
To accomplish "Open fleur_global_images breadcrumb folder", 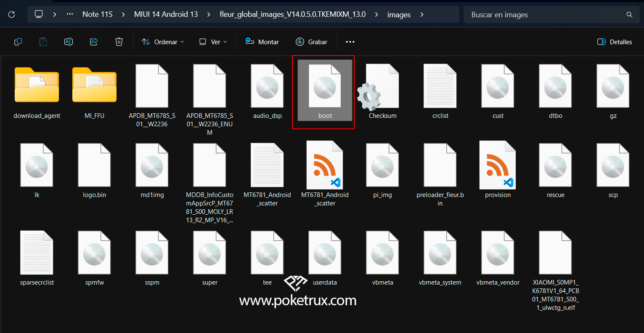I will [x=293, y=14].
